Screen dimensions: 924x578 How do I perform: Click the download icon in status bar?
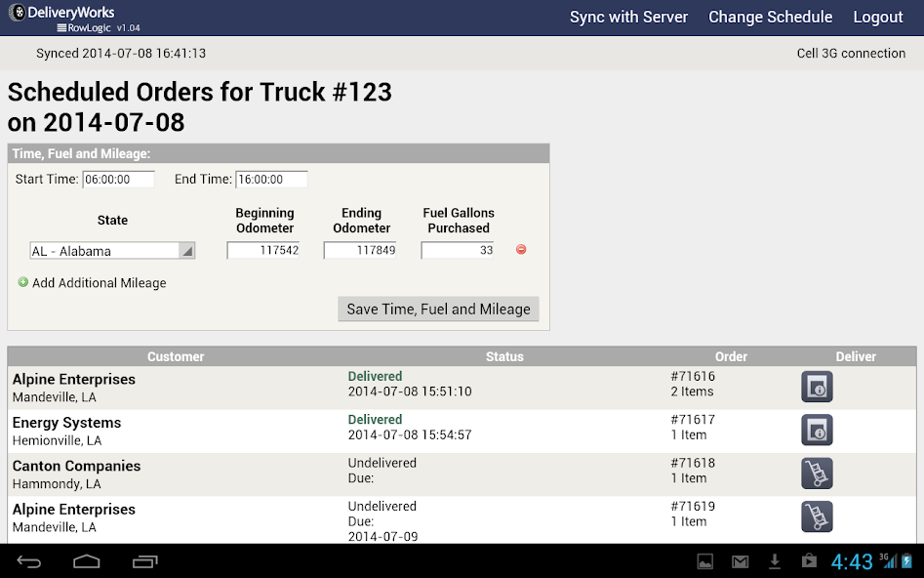pyautogui.click(x=774, y=561)
